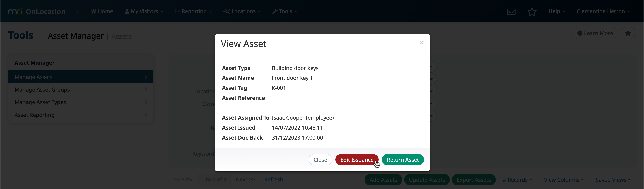Open the Saved Views dropdown
644x189 pixels.
coord(613,180)
